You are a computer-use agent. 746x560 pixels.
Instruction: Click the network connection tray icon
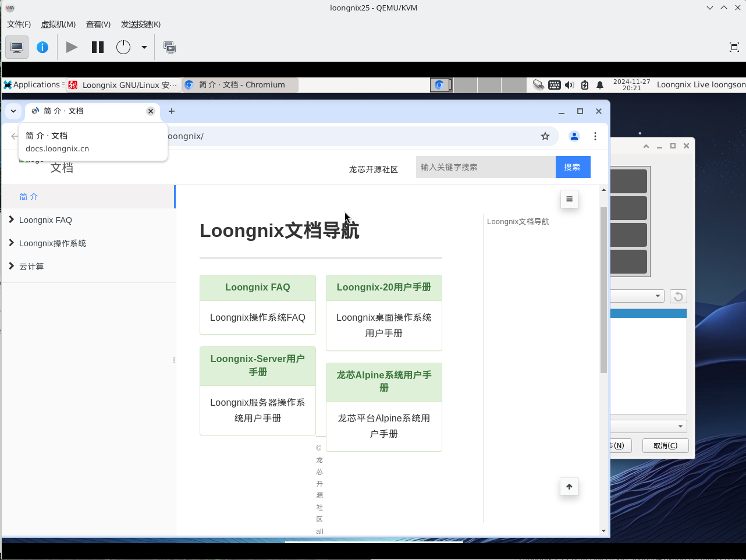coord(539,85)
